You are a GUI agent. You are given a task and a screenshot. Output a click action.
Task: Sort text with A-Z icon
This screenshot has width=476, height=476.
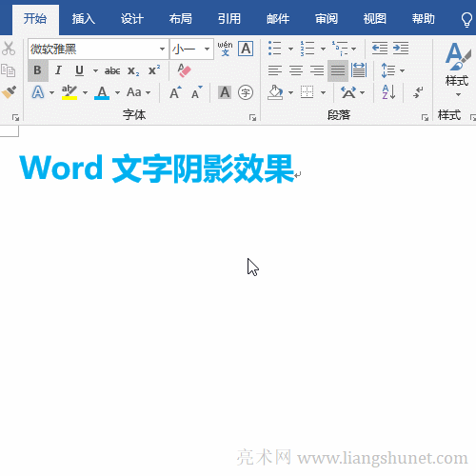pos(388,92)
